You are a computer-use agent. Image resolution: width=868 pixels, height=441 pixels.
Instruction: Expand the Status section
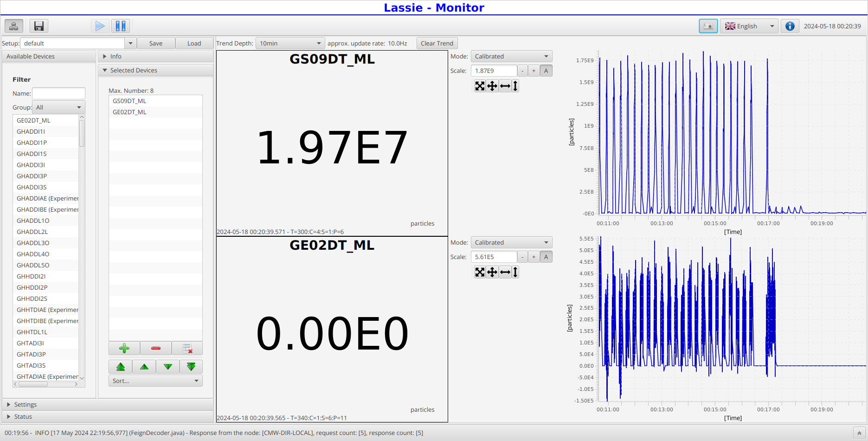click(108, 416)
